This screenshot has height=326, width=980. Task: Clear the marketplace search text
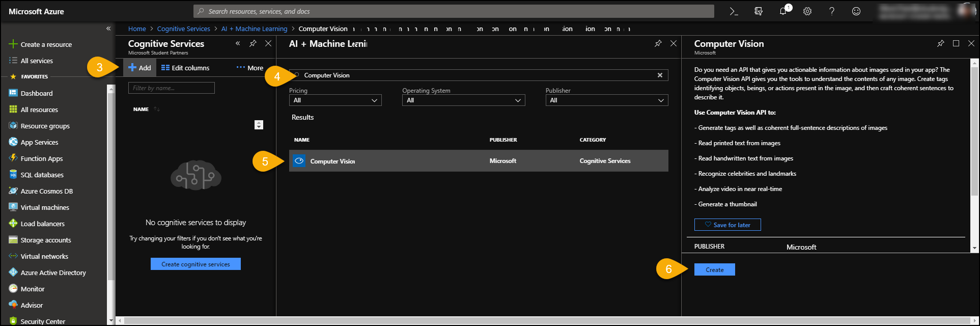660,75
